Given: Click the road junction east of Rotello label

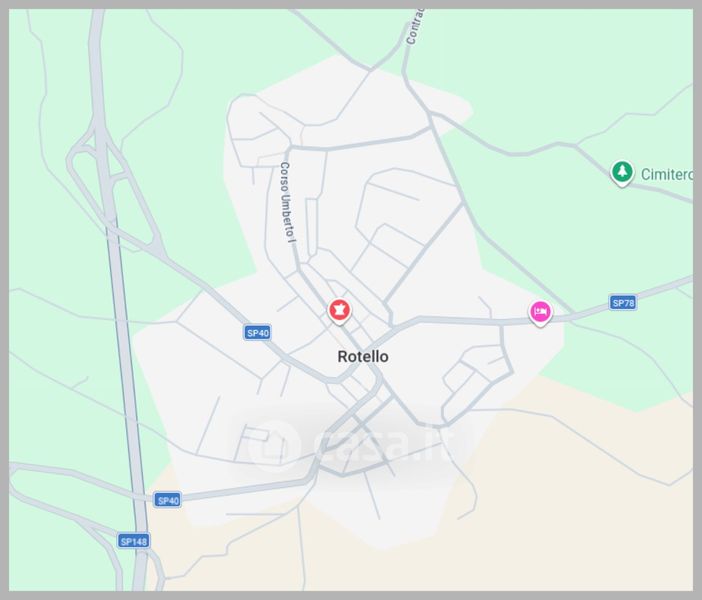Looking at the screenshot, I should [393, 330].
